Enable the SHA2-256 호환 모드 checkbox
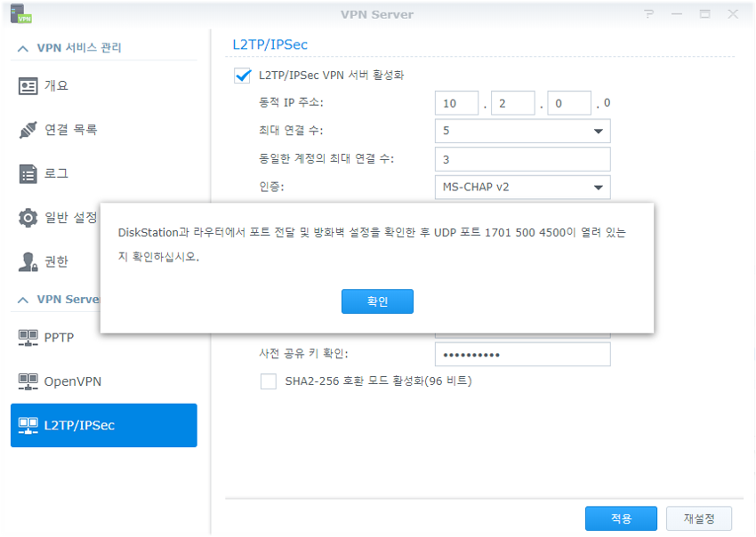 [268, 381]
